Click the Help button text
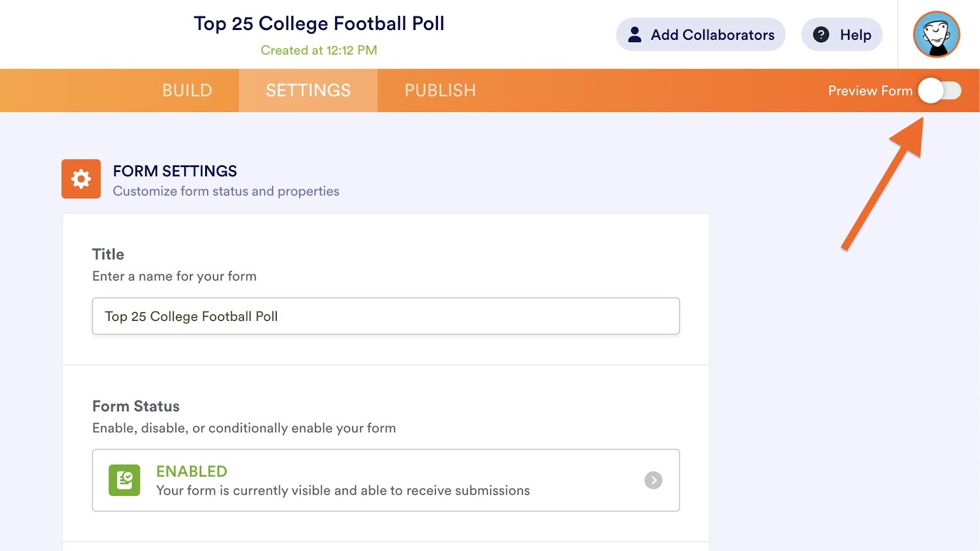The width and height of the screenshot is (980, 551). point(855,35)
